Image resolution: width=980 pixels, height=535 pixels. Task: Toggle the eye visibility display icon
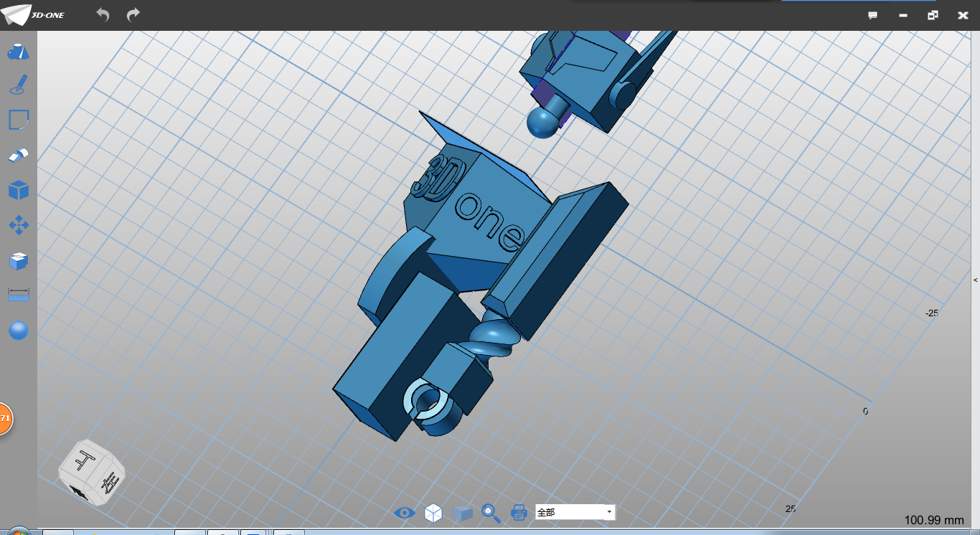pos(405,512)
